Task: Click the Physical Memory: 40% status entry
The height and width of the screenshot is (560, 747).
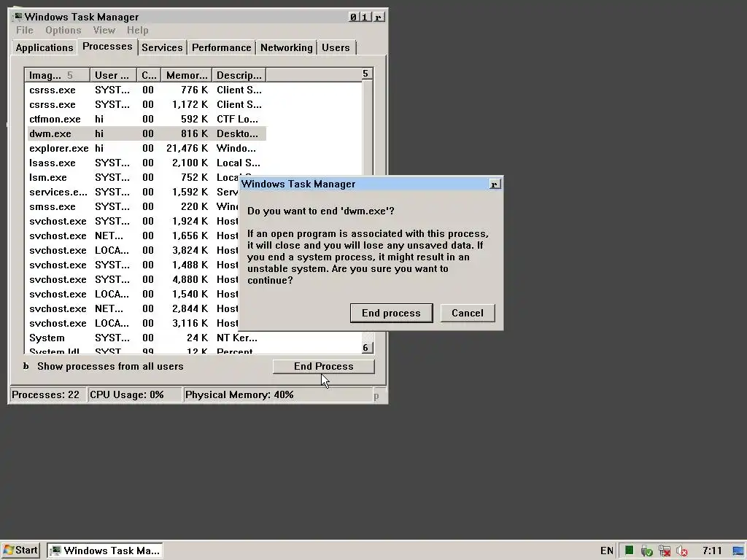Action: tap(278, 394)
